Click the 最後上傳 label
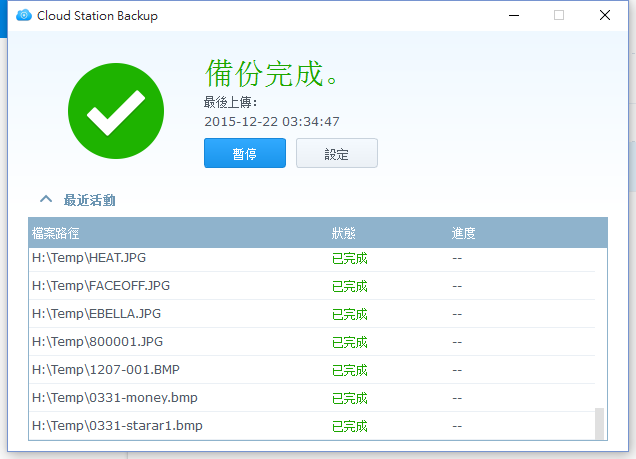636x459 pixels. [230, 102]
